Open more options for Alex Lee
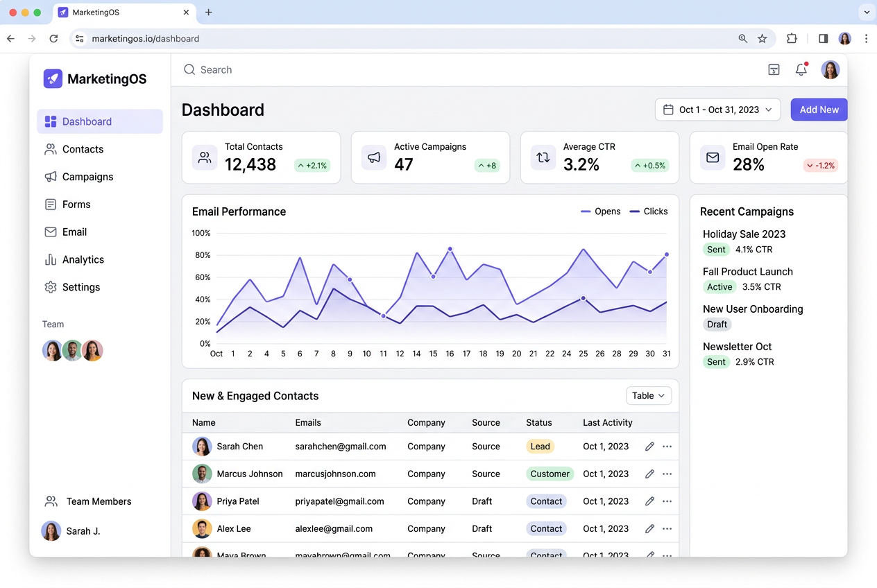 (x=667, y=528)
